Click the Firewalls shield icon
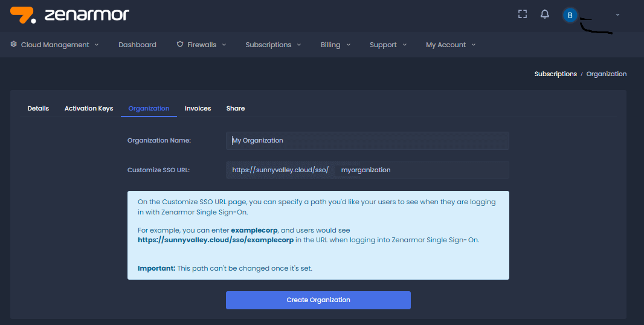644x325 pixels. point(180,44)
